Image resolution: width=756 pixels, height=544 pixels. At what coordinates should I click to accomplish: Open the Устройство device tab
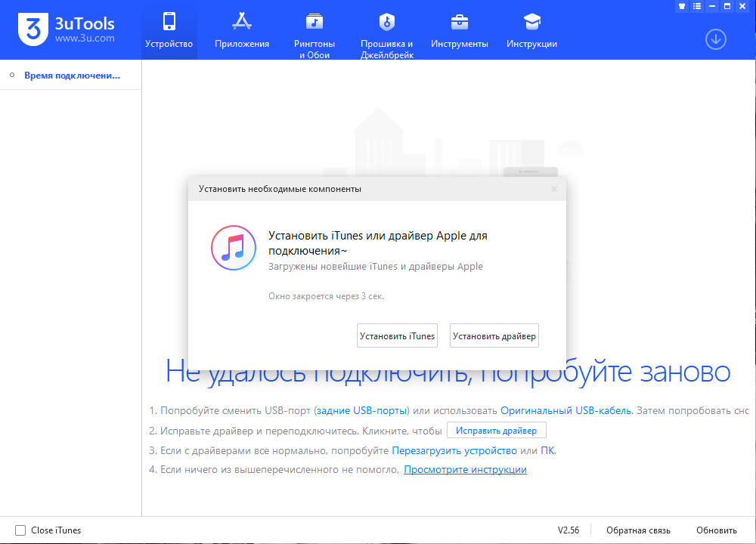pyautogui.click(x=169, y=30)
